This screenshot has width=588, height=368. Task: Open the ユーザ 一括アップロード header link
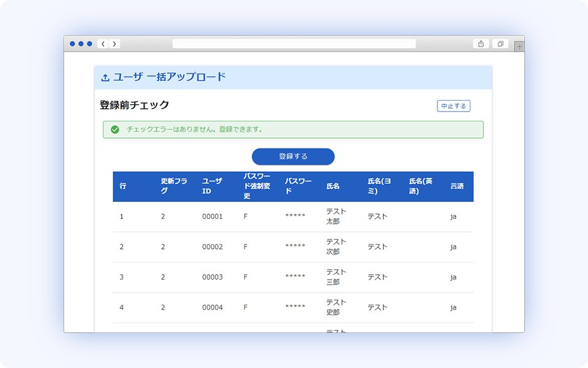[168, 76]
